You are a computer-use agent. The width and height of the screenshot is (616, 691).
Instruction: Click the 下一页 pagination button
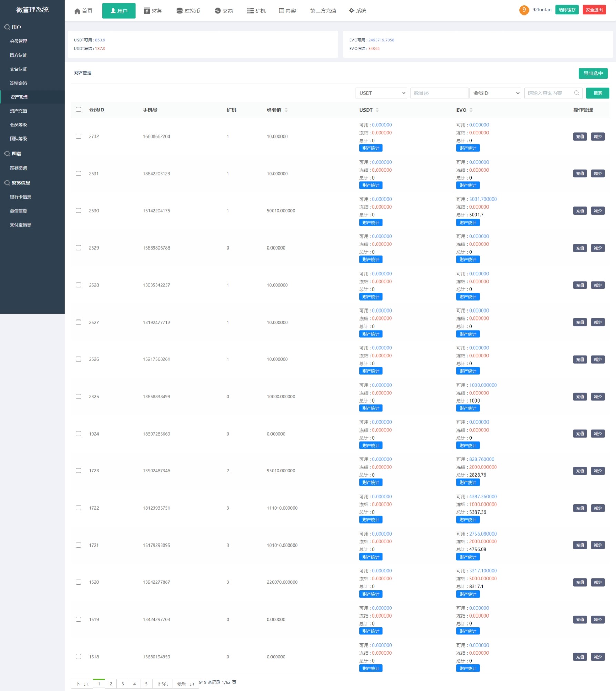(82, 684)
